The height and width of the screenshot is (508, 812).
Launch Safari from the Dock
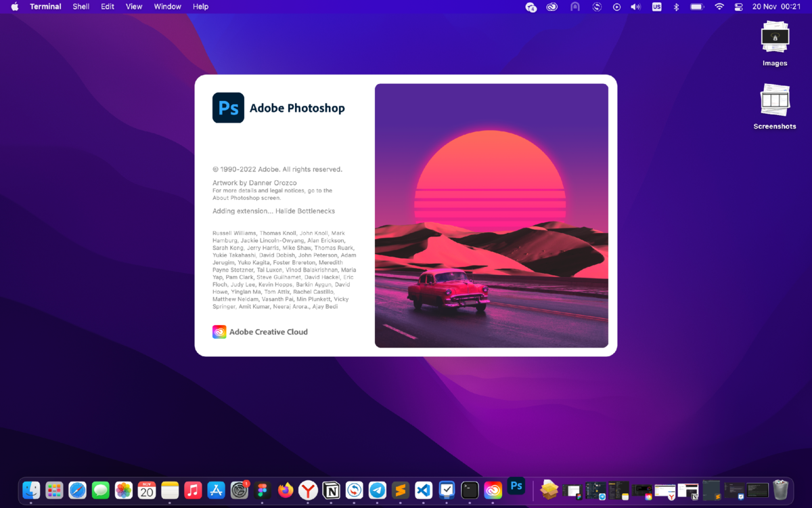(77, 490)
